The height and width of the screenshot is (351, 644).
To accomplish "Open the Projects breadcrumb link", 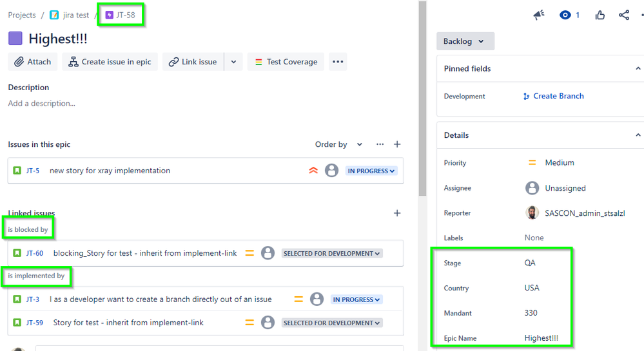I will 22,15.
